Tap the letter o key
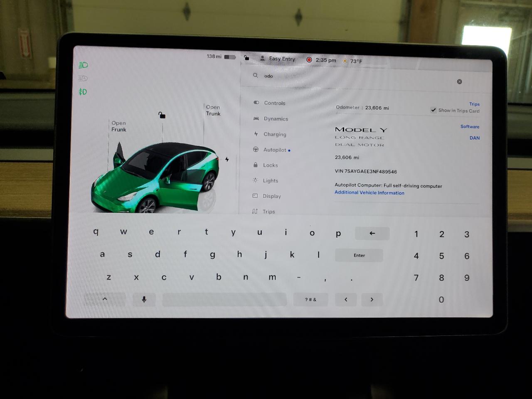This screenshot has height=399, width=532. [312, 233]
